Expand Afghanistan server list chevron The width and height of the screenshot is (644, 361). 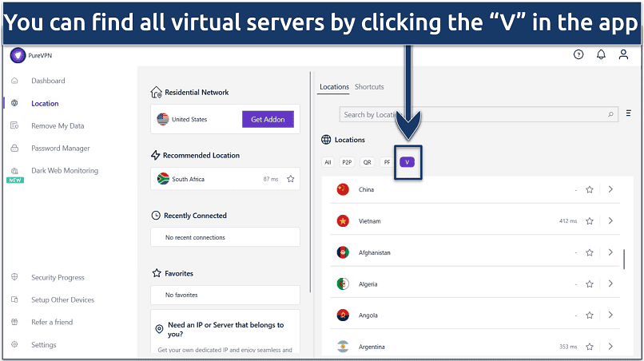coord(610,252)
